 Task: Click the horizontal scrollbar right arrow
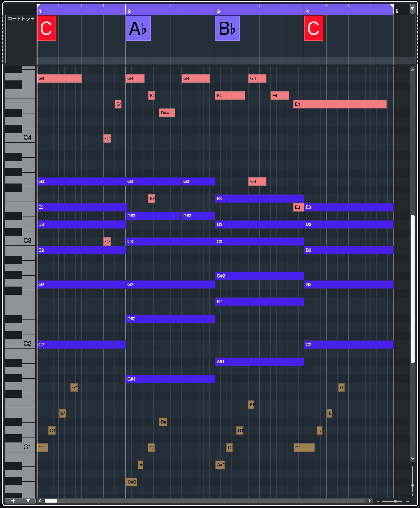369,501
